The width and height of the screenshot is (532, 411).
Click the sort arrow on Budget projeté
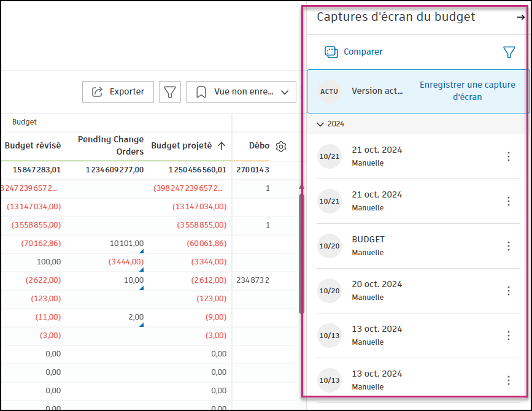pyautogui.click(x=222, y=146)
